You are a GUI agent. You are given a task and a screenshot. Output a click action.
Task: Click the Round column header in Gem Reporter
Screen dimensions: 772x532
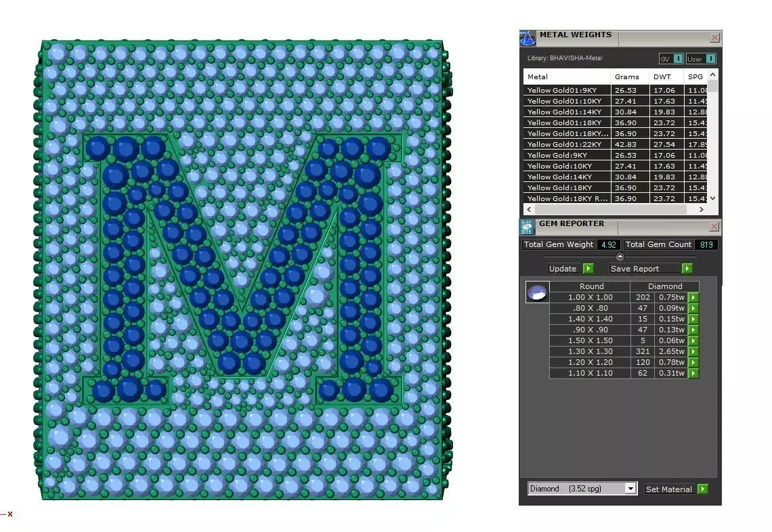click(x=591, y=286)
